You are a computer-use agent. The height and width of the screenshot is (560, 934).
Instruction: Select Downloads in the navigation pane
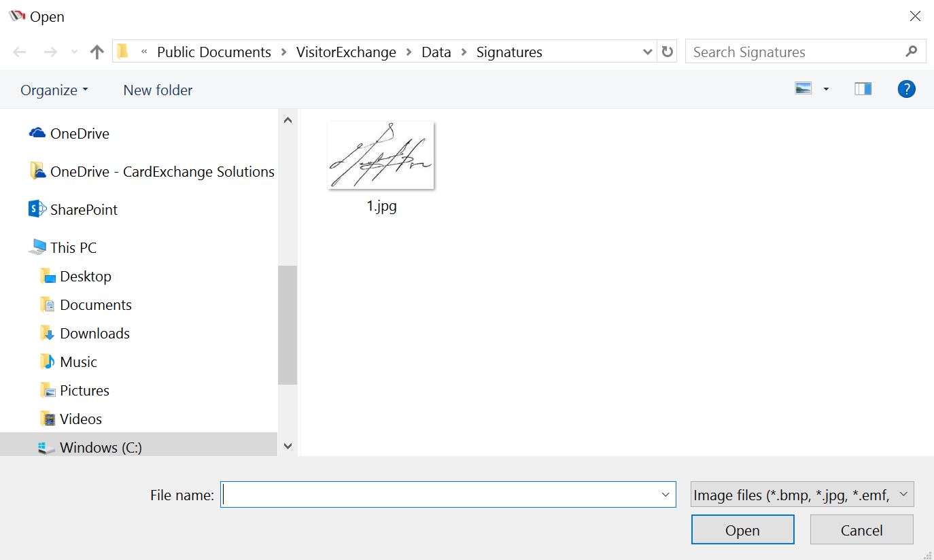click(x=94, y=334)
